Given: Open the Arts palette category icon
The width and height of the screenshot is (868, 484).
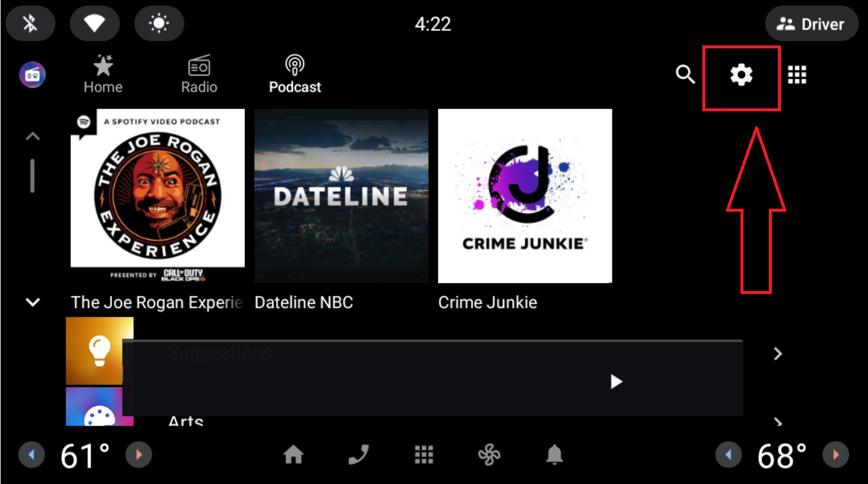Looking at the screenshot, I should [99, 407].
